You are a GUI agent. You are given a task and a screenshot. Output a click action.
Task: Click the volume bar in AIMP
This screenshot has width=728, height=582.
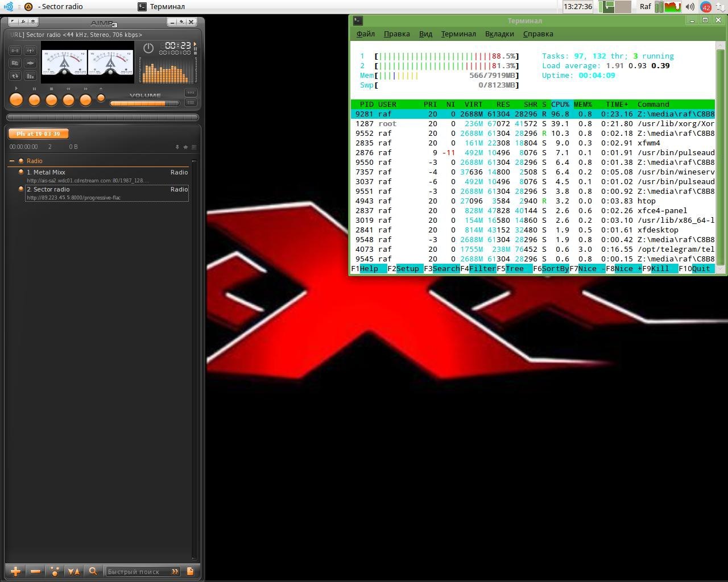click(x=144, y=103)
